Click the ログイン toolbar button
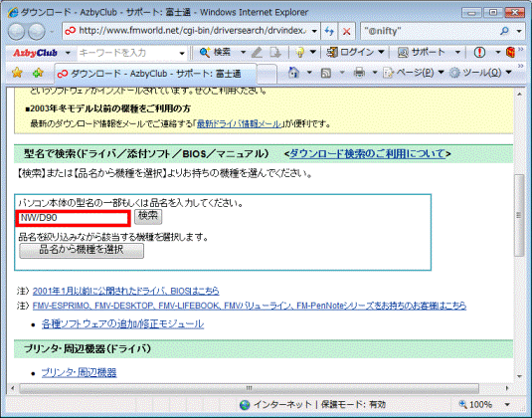This screenshot has width=532, height=418. pyautogui.click(x=351, y=53)
